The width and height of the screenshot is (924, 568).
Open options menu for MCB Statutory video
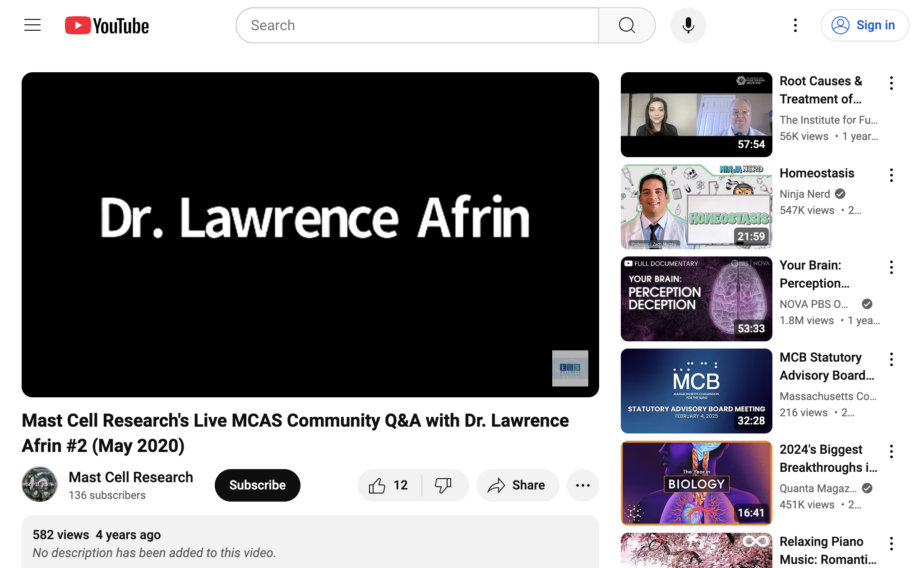[x=892, y=359]
